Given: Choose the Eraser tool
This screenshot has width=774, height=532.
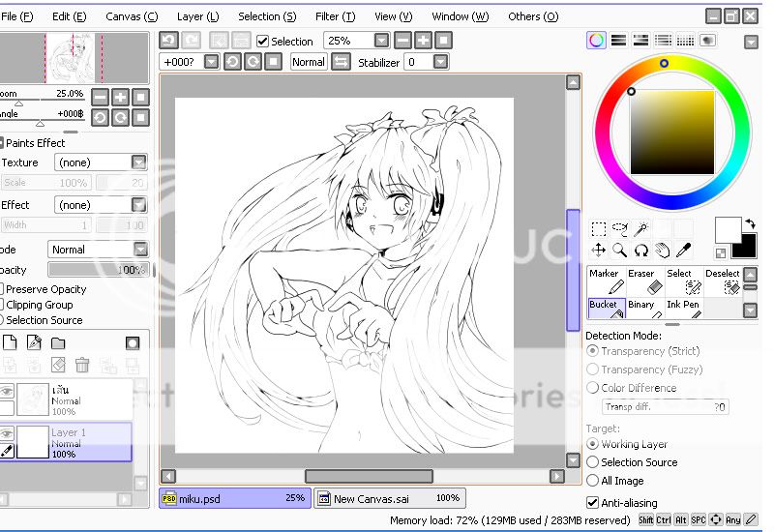Looking at the screenshot, I should [x=644, y=281].
